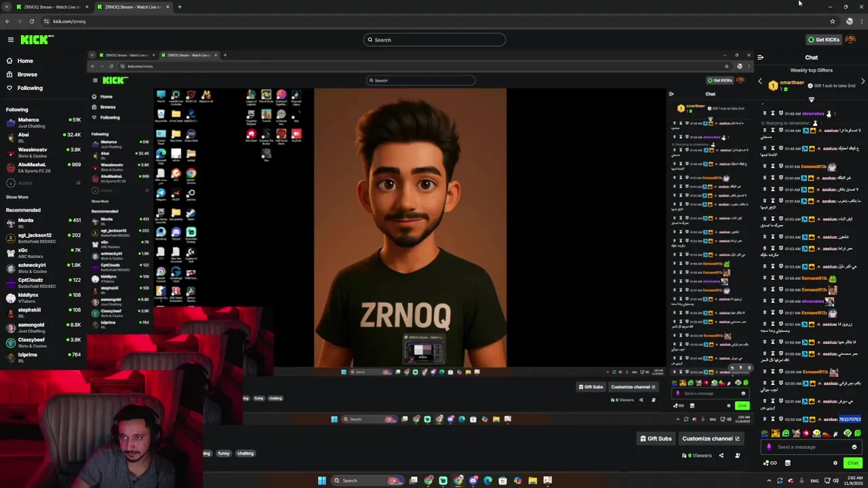
Task: Open kiddlynx VTubers channel in main sidebar
Action: (43, 298)
